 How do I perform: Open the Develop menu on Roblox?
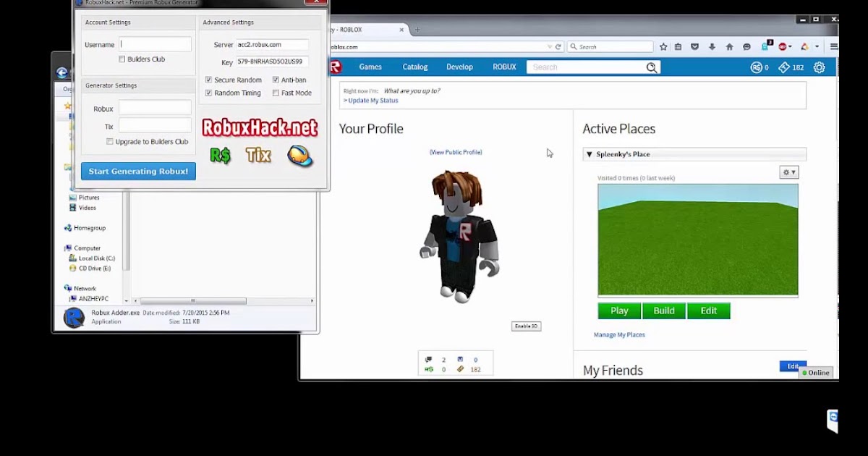pos(459,67)
